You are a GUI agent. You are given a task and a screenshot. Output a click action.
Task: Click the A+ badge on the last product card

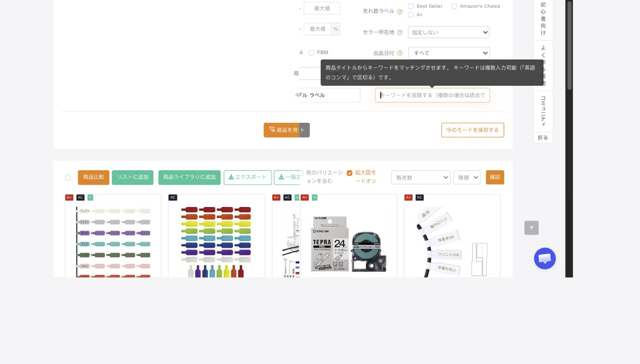click(x=408, y=197)
